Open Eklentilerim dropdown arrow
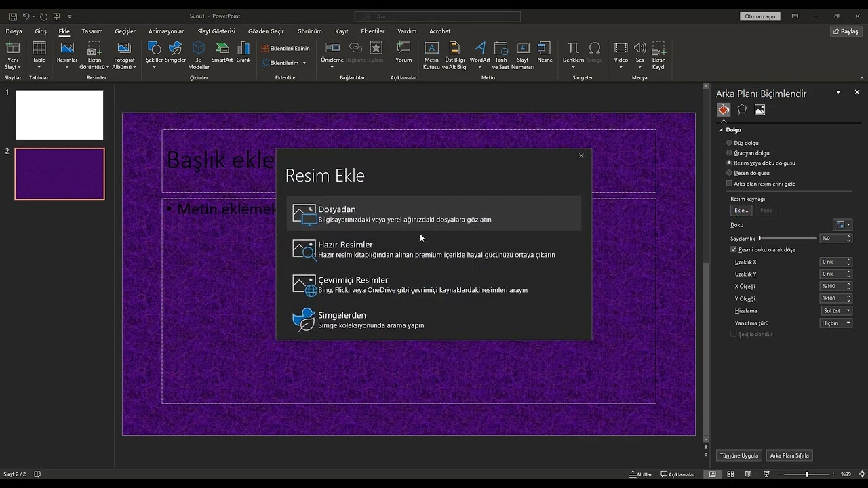 [x=304, y=63]
